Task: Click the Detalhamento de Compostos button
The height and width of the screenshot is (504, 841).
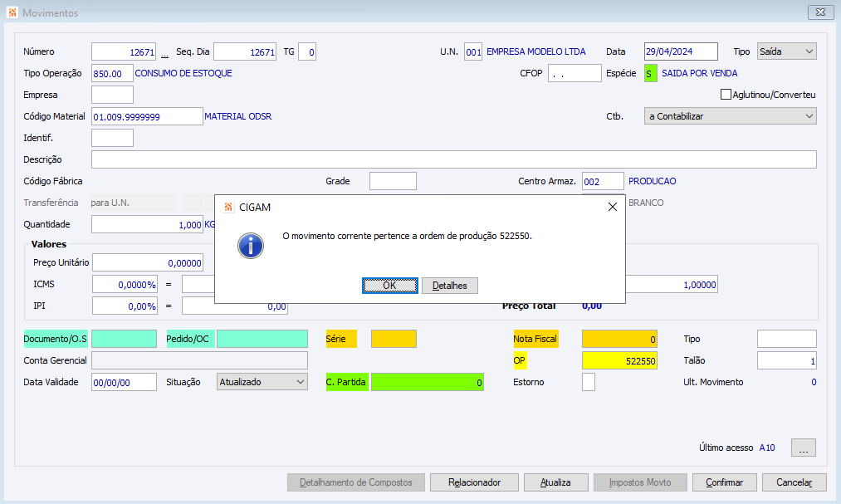Action: (x=356, y=482)
